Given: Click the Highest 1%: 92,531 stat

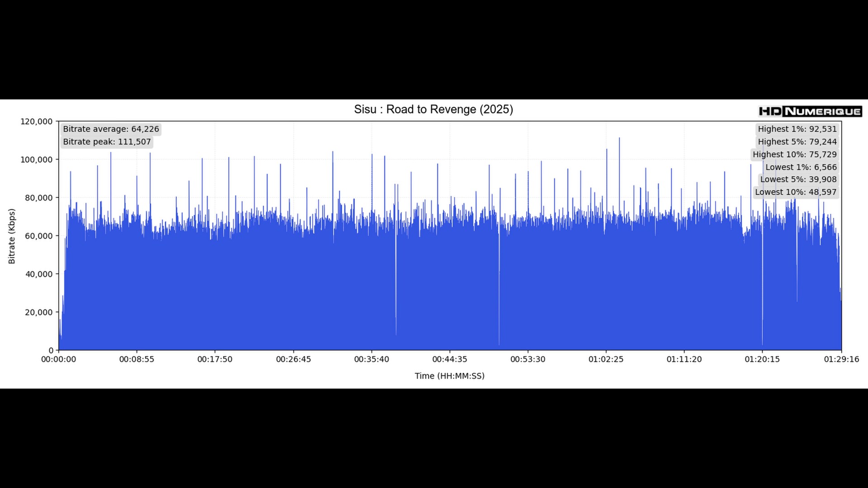Looking at the screenshot, I should click(x=797, y=129).
